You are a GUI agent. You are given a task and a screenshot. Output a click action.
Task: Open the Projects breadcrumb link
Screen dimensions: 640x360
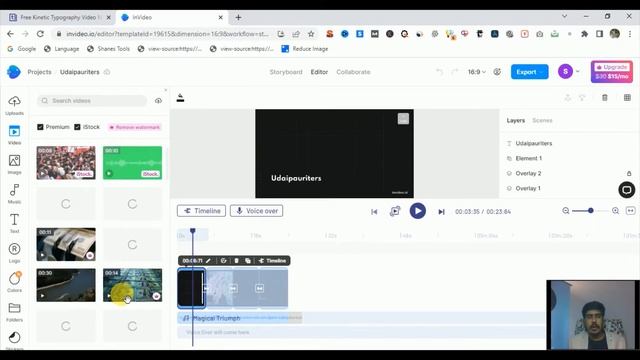(x=39, y=72)
